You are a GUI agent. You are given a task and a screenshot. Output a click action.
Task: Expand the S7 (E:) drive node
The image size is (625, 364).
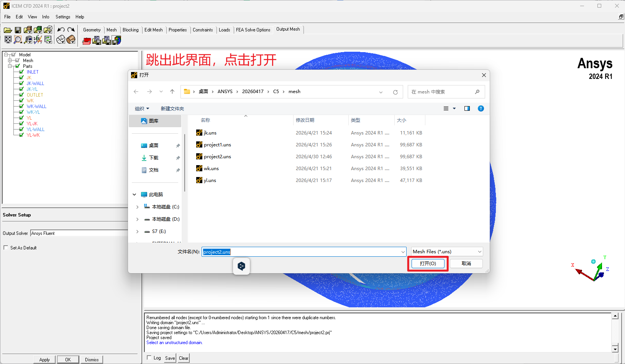(x=138, y=231)
